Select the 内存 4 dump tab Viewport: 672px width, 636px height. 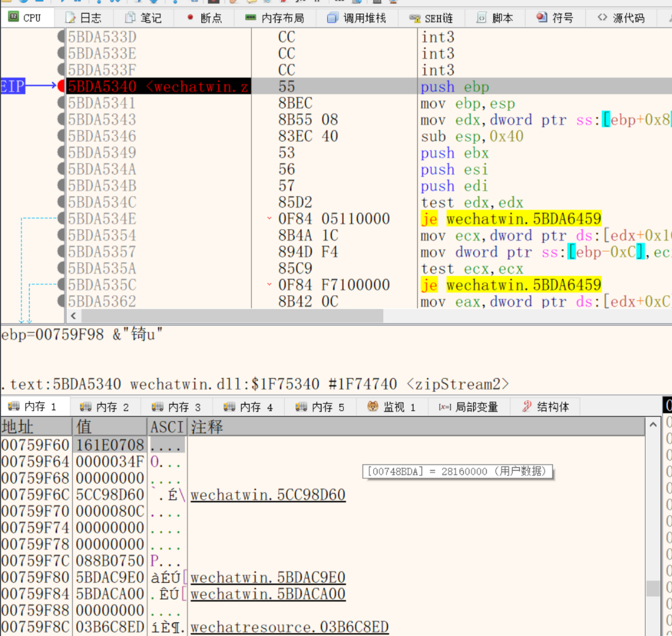[x=248, y=407]
